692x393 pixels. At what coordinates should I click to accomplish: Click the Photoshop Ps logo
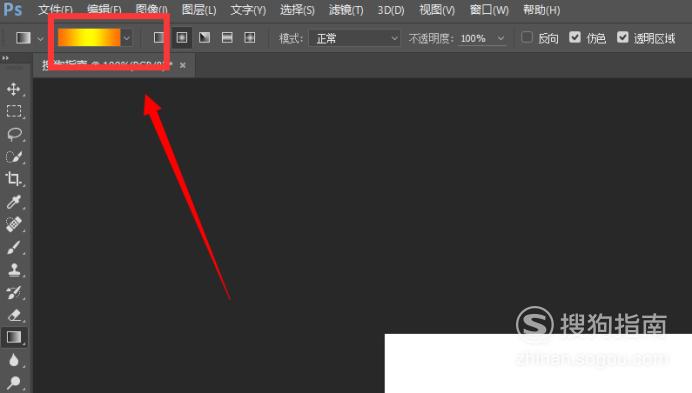point(13,9)
